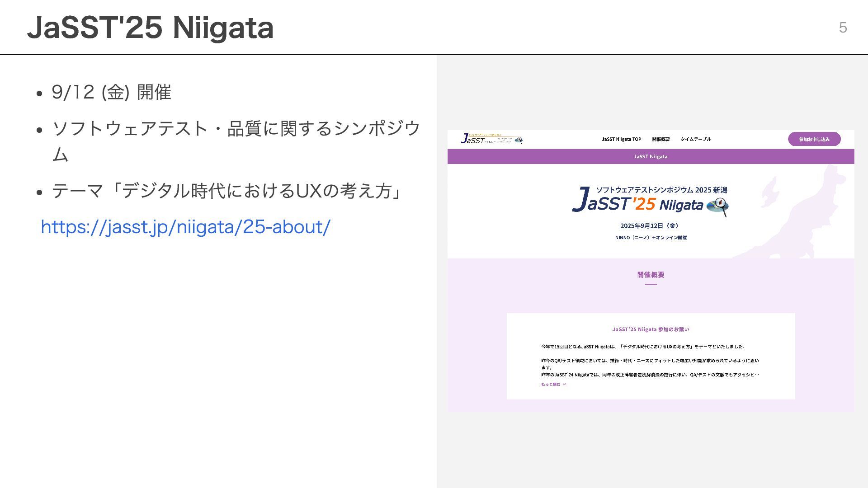Expand the もっと読む read-more link
Screen dimensions: 868x488
(x=553, y=385)
